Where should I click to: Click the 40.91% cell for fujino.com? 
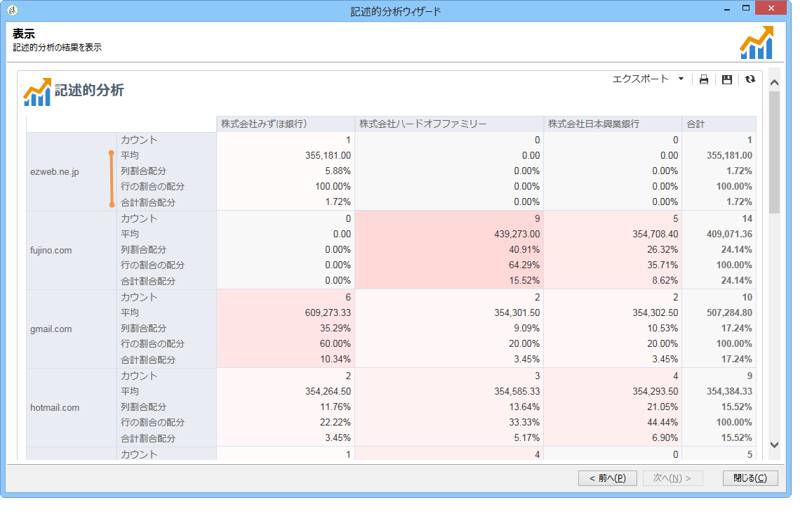coord(524,250)
